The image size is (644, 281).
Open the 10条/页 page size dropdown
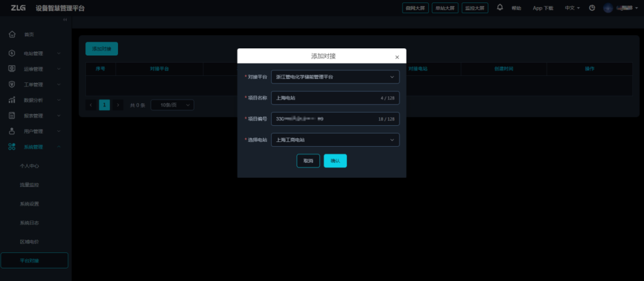pos(172,105)
